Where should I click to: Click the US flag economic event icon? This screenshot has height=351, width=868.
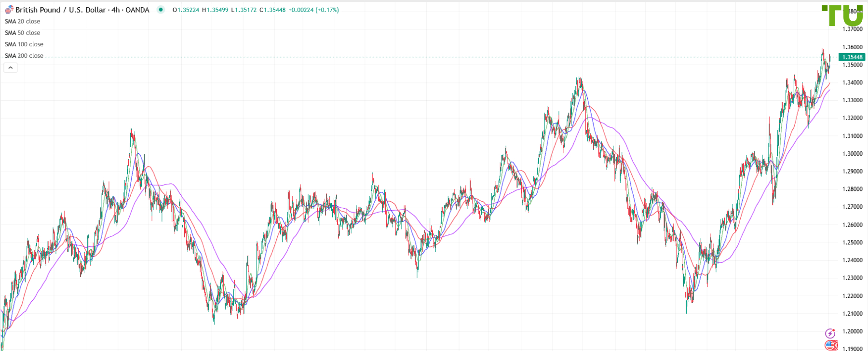coord(831,345)
